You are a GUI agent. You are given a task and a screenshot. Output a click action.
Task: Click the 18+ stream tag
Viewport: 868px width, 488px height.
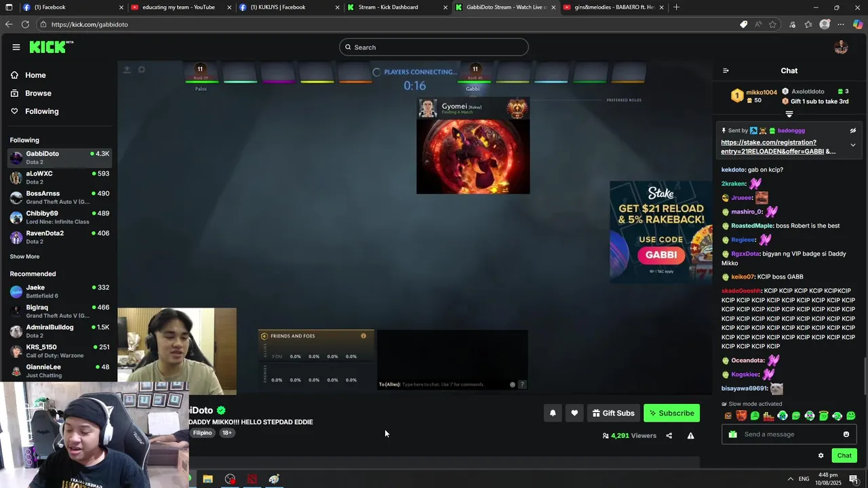pos(226,433)
